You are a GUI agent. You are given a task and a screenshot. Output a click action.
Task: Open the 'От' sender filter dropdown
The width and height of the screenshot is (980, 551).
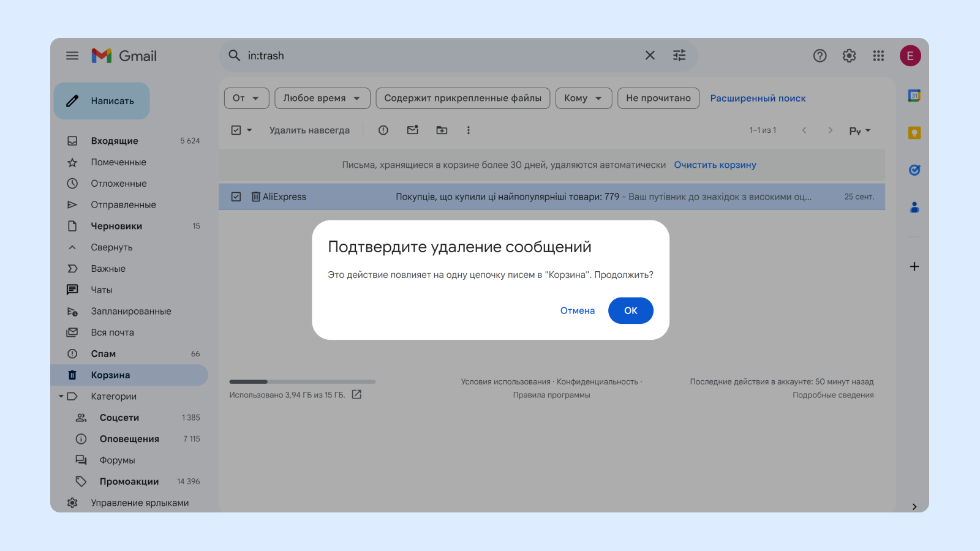pyautogui.click(x=246, y=98)
